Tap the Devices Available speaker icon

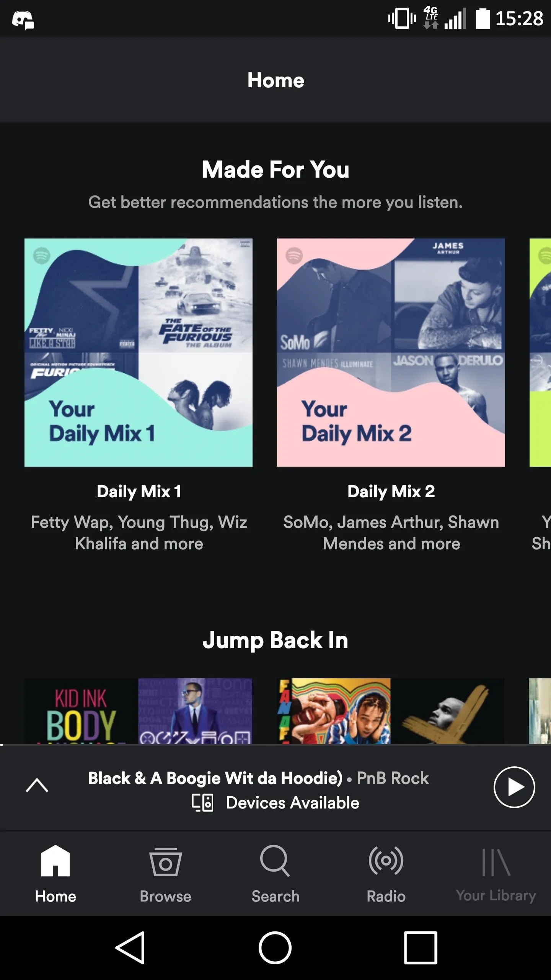click(x=202, y=803)
